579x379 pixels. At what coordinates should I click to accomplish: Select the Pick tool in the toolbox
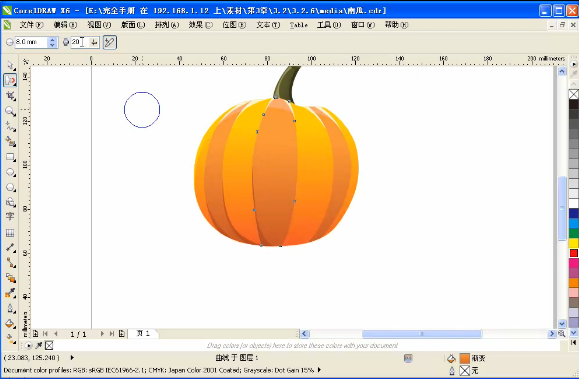pyautogui.click(x=10, y=65)
